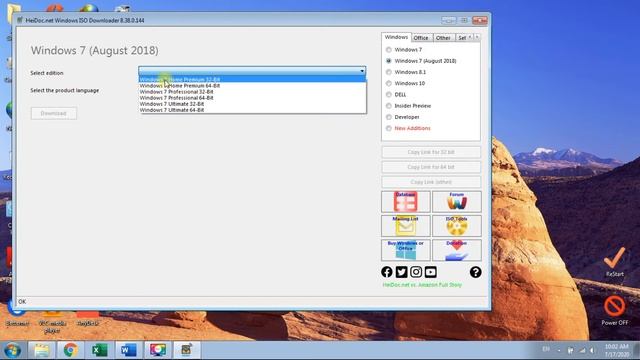
Task: Click the Power OFF desktop shortcut
Action: click(615, 311)
